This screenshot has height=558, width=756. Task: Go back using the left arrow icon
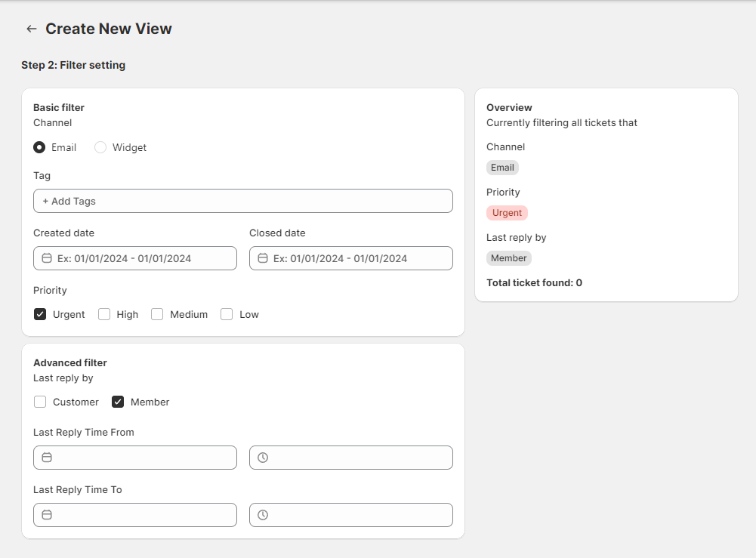tap(31, 29)
